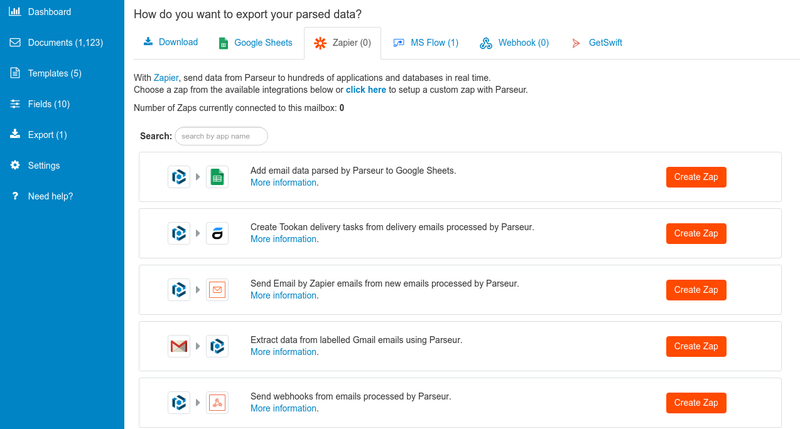Click the Webhooks app icon in last zap
The image size is (800, 429).
[x=218, y=403]
